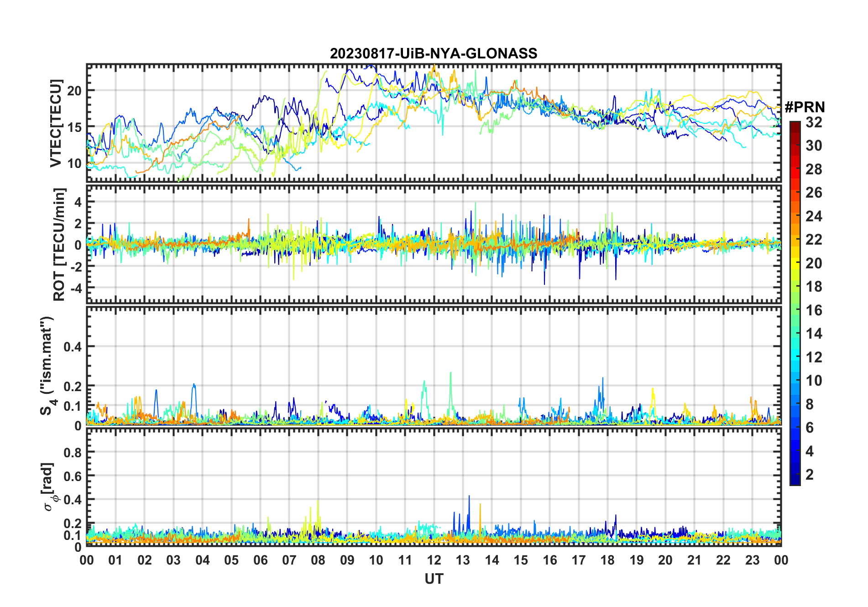Click colorbar tick label 32
Screen dimensions: 868x607
[x=814, y=122]
